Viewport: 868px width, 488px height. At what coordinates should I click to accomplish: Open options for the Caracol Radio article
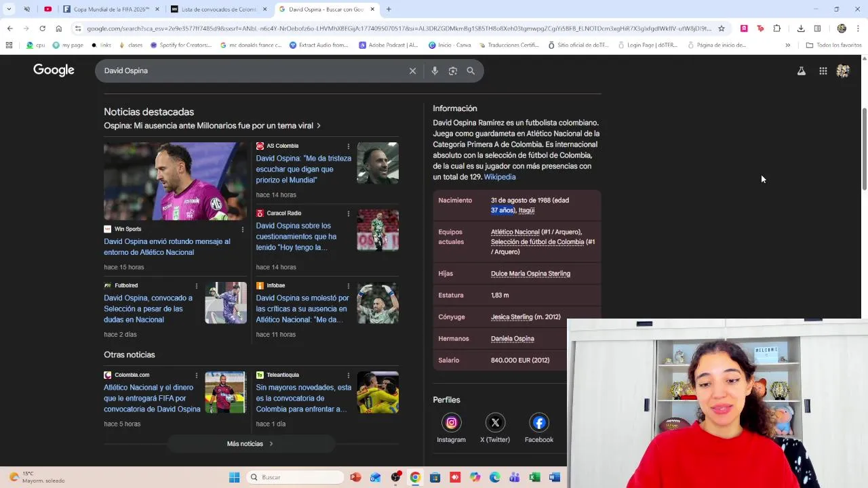[x=349, y=213]
